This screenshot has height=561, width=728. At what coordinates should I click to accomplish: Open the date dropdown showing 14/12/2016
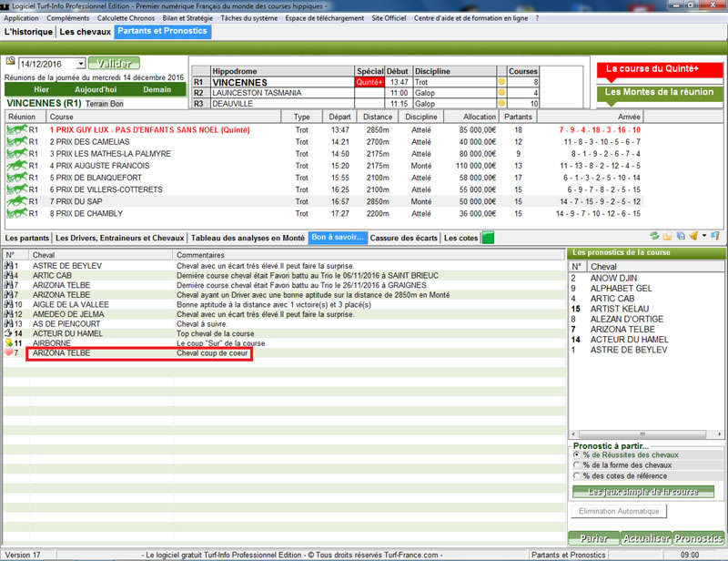[81, 64]
